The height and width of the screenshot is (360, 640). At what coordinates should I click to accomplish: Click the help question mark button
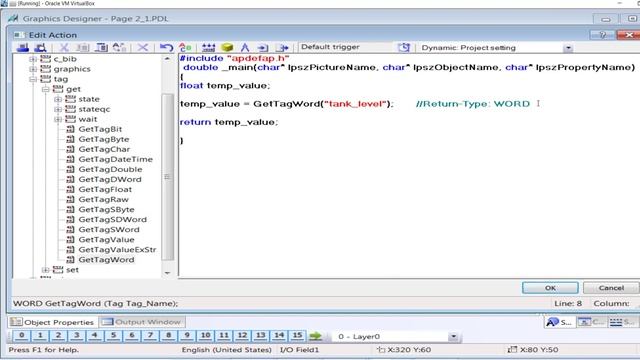point(602,35)
